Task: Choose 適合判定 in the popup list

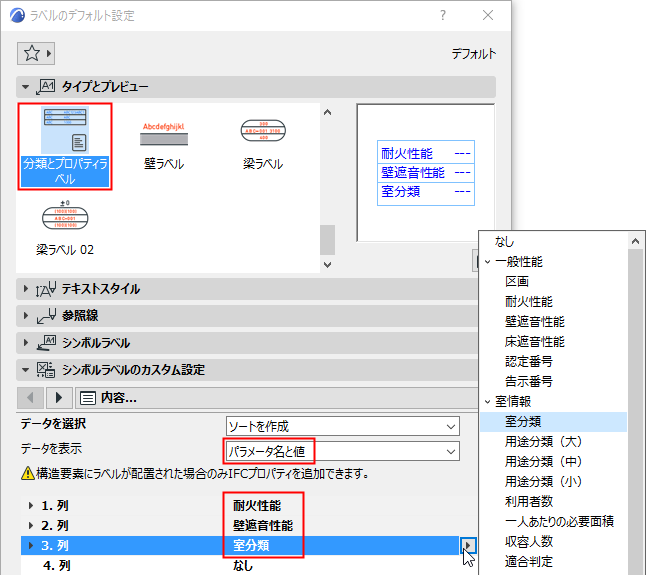Action: 529,561
